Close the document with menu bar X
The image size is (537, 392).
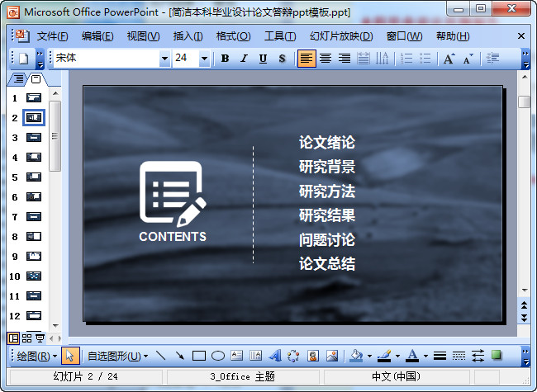coord(521,36)
